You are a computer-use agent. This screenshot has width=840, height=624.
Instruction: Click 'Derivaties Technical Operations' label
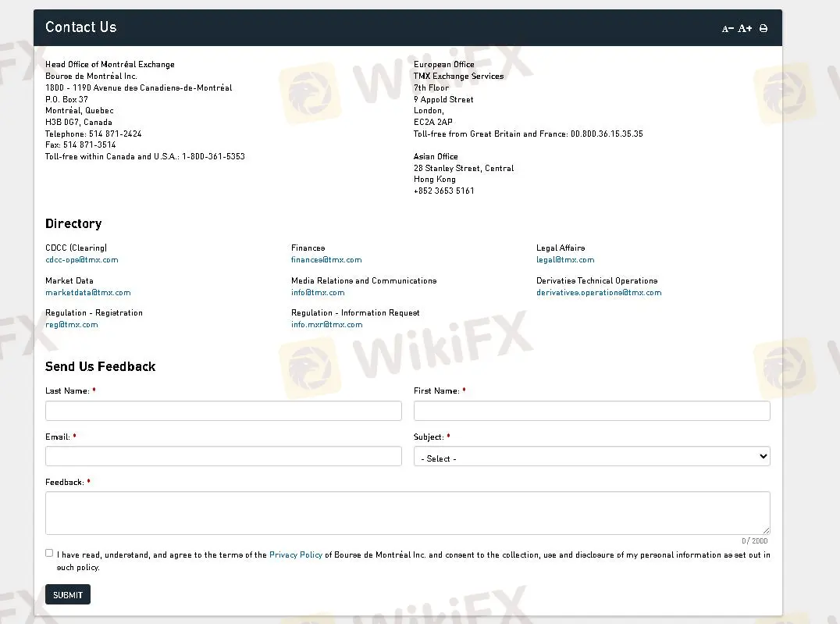[596, 281]
